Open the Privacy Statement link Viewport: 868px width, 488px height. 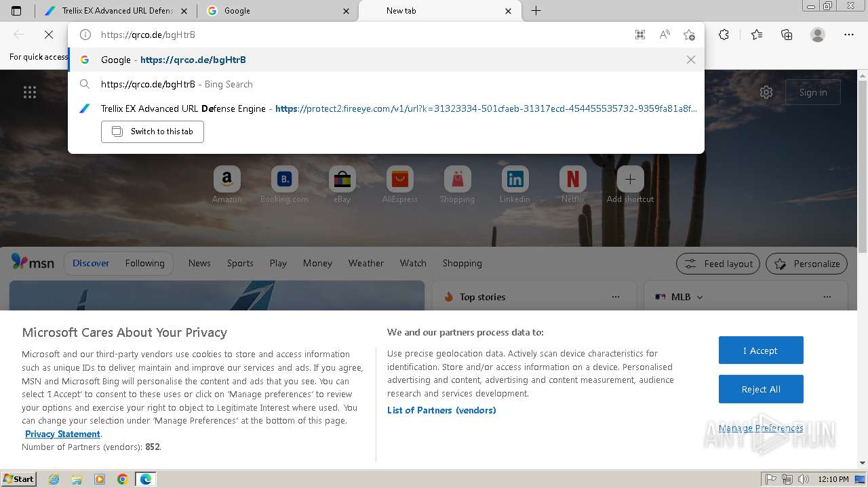62,434
